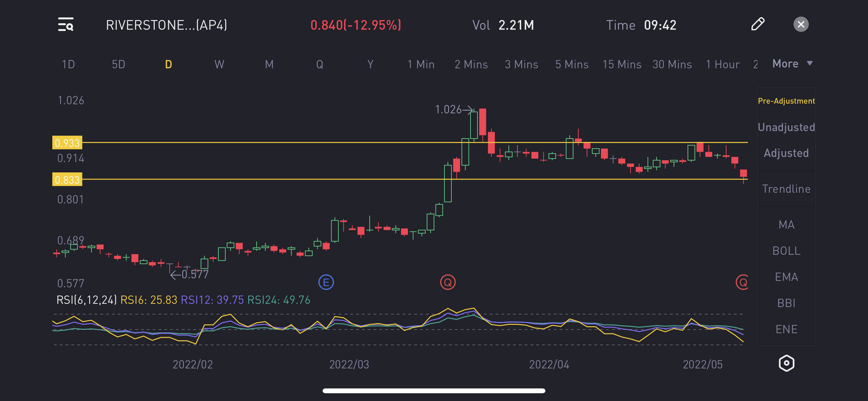
Task: Tap the red Q marker near 2022/03
Action: click(448, 283)
